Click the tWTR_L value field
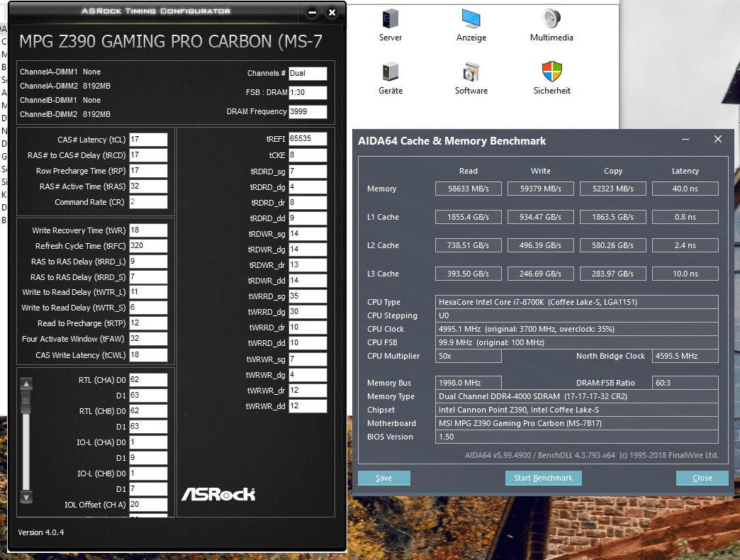740x560 pixels. point(148,292)
